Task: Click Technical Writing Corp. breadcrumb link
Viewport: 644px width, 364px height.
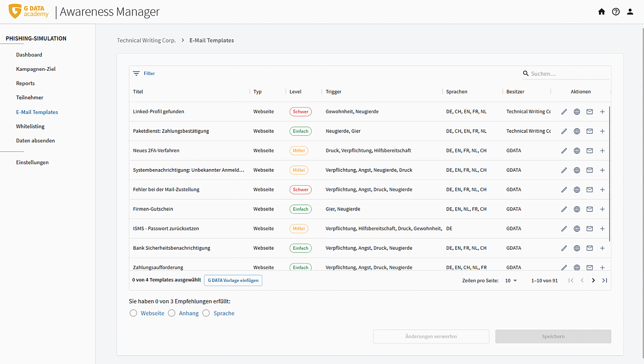Action: (x=147, y=40)
